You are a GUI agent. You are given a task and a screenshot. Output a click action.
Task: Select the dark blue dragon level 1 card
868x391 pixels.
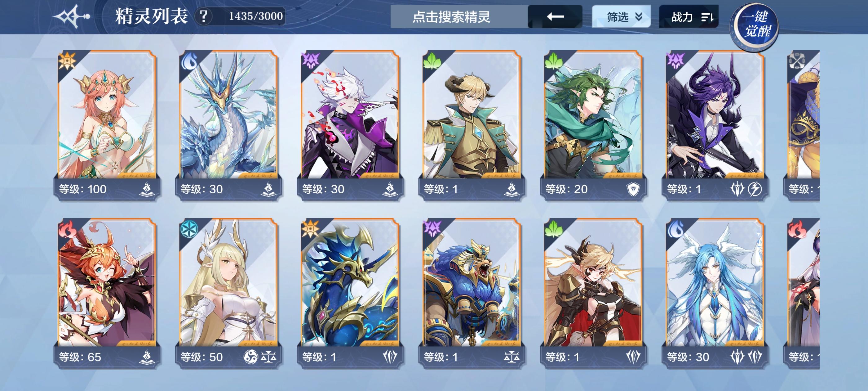pos(350,294)
